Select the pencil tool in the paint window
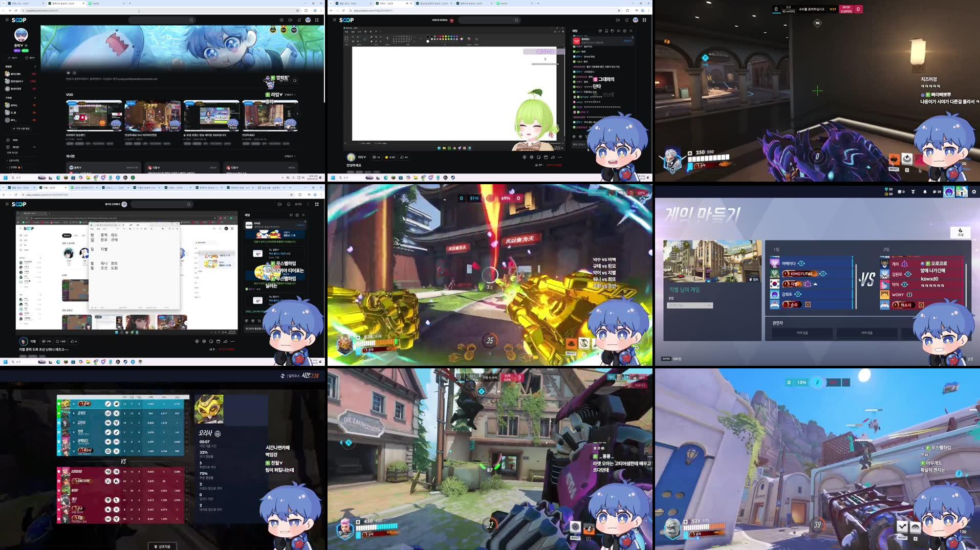 (371, 37)
